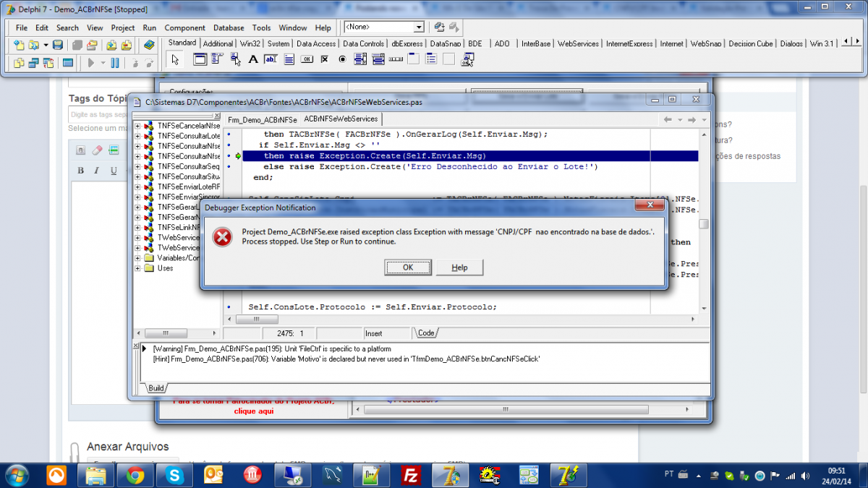The width and height of the screenshot is (868, 488).
Task: Select the Dialogs palette tab
Action: 791,43
